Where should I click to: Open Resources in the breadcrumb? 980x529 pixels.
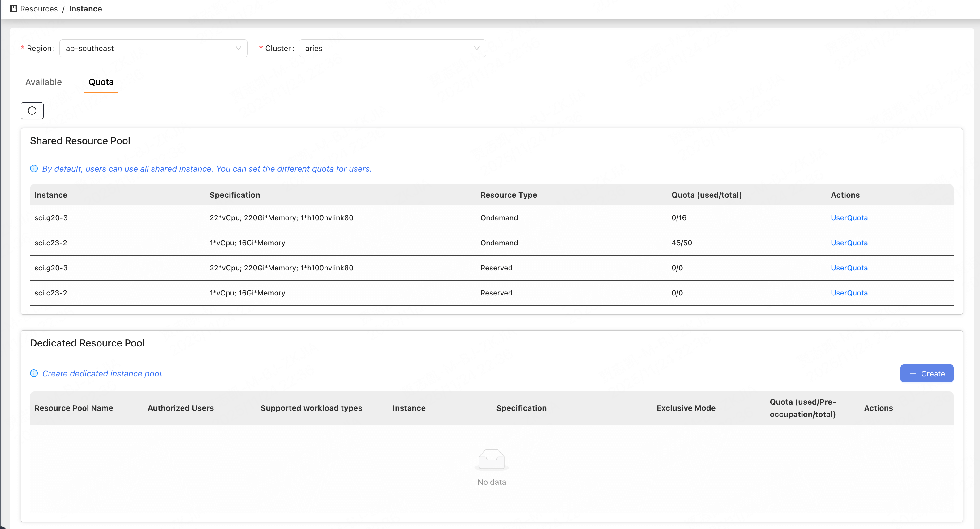pyautogui.click(x=39, y=8)
